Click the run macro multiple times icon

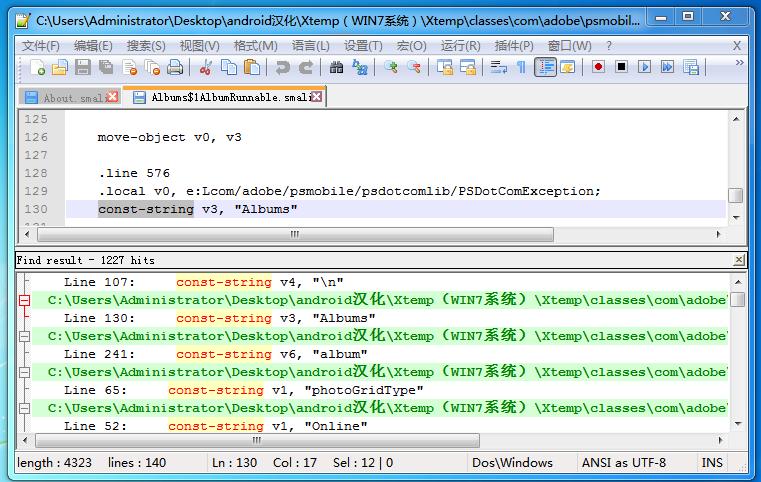point(668,67)
